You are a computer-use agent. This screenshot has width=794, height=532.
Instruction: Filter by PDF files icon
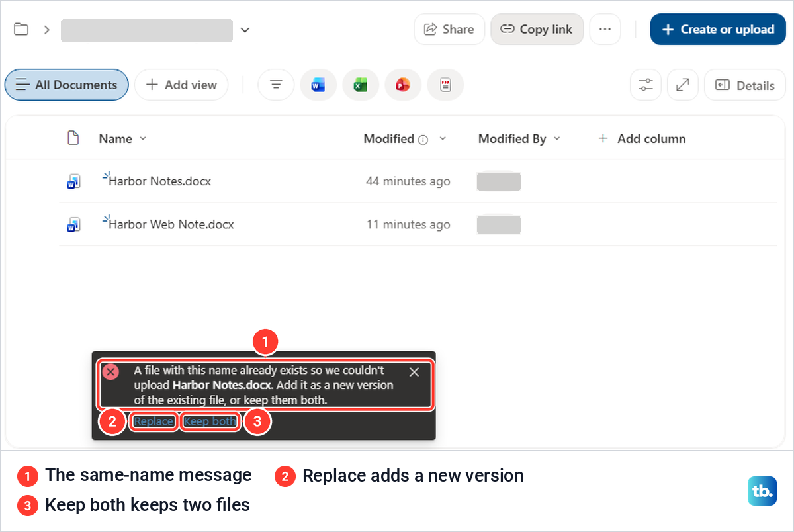445,85
